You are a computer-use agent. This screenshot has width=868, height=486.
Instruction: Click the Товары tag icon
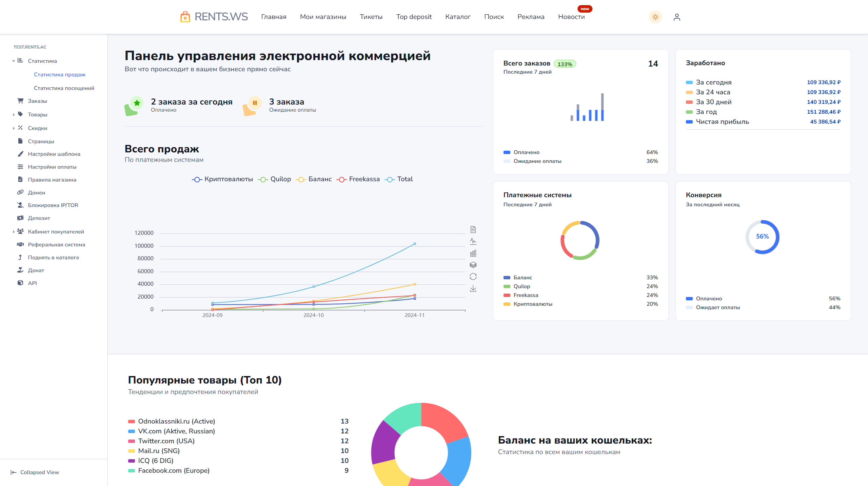pyautogui.click(x=20, y=114)
